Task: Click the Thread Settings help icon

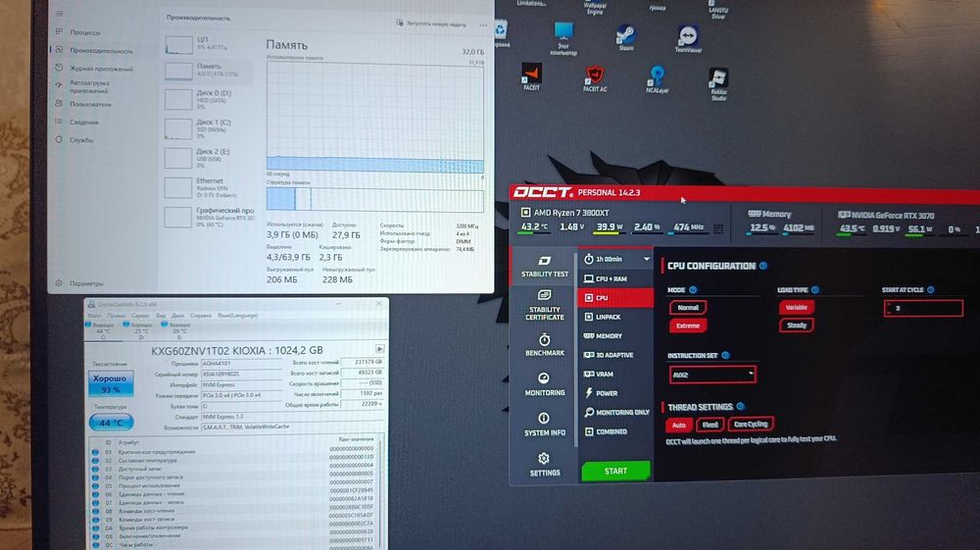Action: [741, 406]
